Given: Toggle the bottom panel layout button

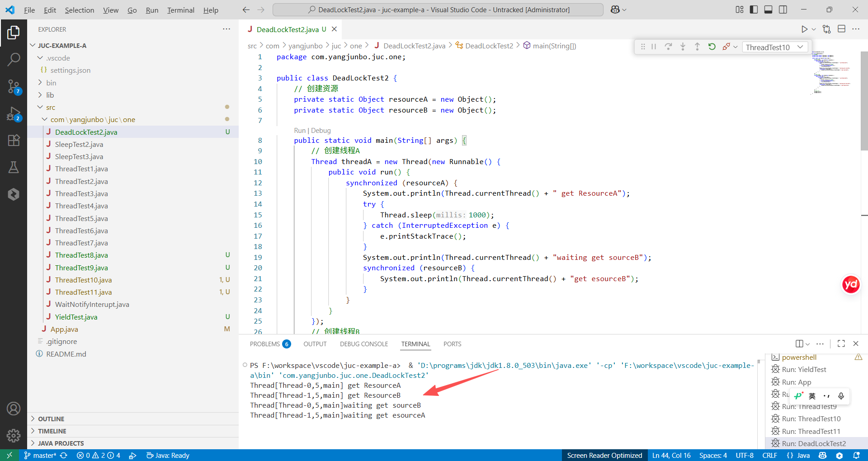Looking at the screenshot, I should [x=768, y=9].
